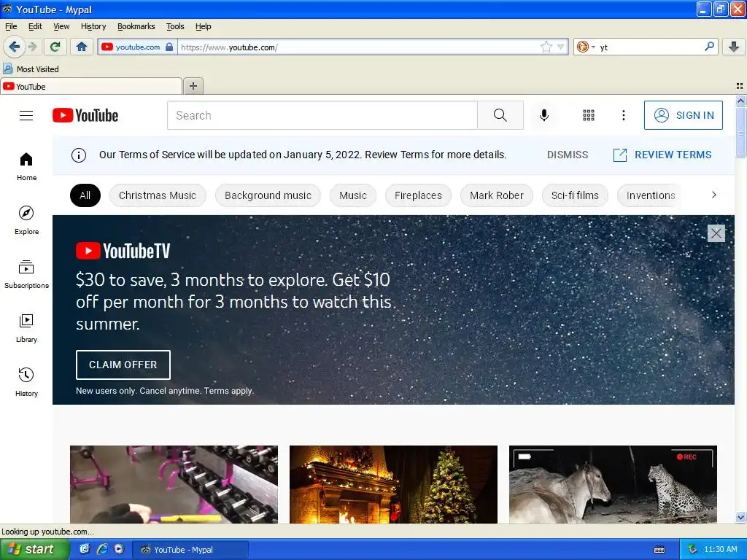Bookmark this page with the star
This screenshot has width=747, height=560.
pyautogui.click(x=546, y=47)
